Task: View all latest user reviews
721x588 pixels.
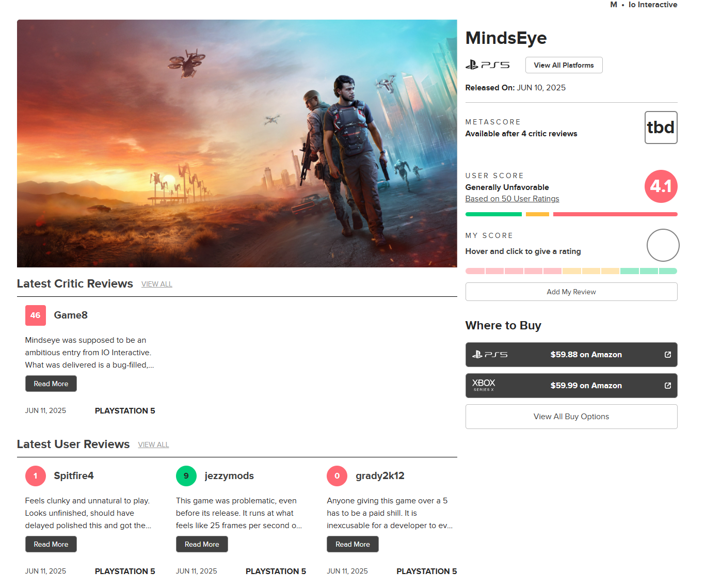Action: pyautogui.click(x=153, y=445)
